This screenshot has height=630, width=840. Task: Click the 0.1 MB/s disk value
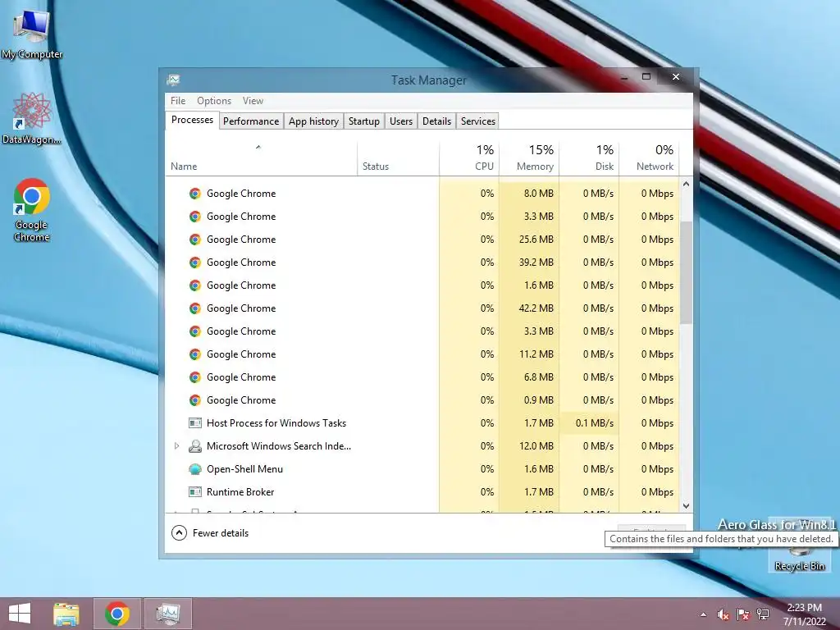[x=594, y=423]
